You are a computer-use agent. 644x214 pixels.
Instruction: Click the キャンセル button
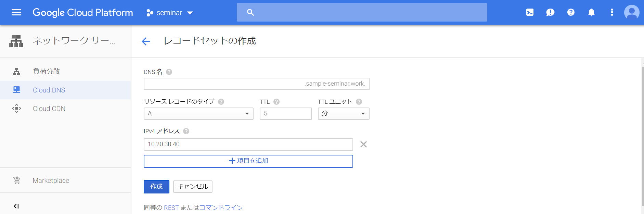(x=193, y=187)
